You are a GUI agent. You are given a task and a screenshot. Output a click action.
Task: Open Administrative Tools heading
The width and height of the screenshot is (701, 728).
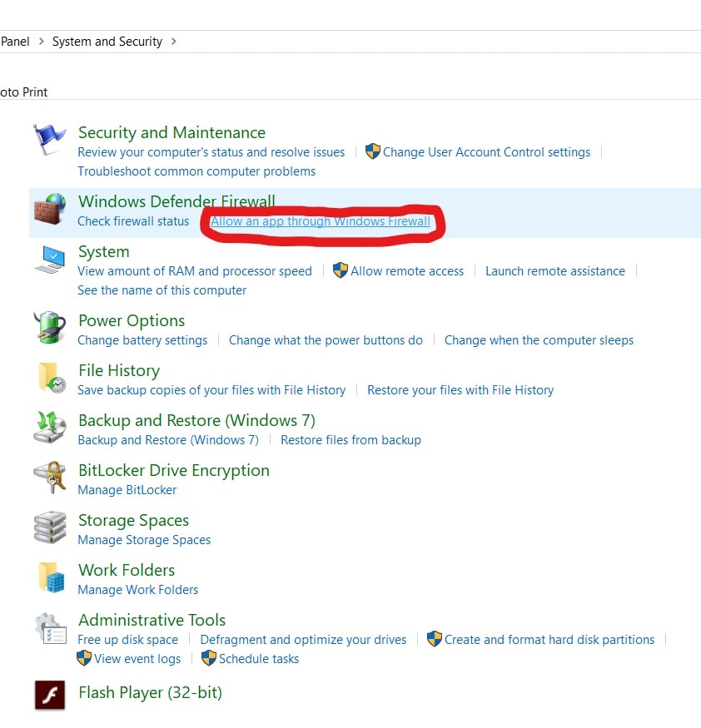pos(152,621)
